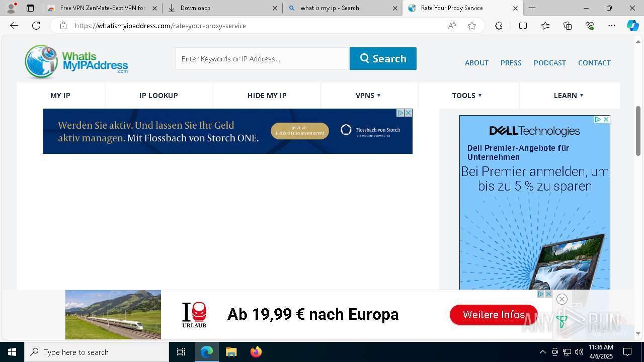
Task: Open Windows Start menu
Action: click(12, 352)
